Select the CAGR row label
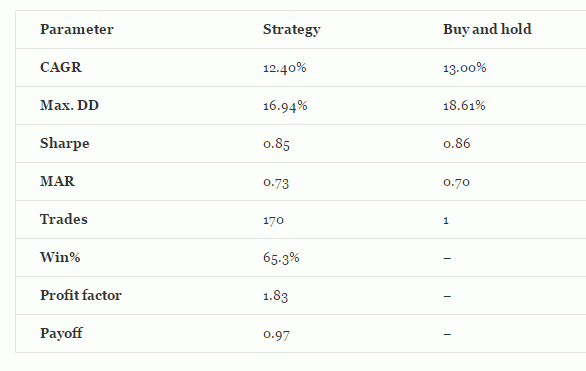Screen dimensions: 586x371 [61, 68]
